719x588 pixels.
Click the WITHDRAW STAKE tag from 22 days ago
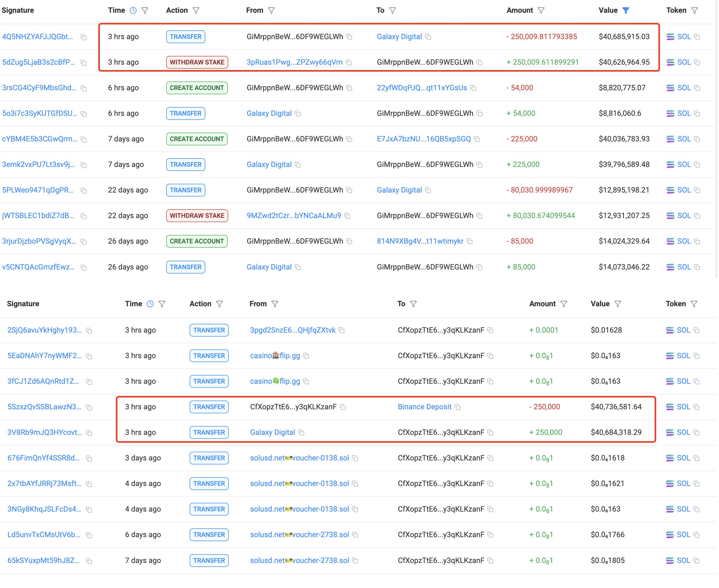click(x=197, y=216)
